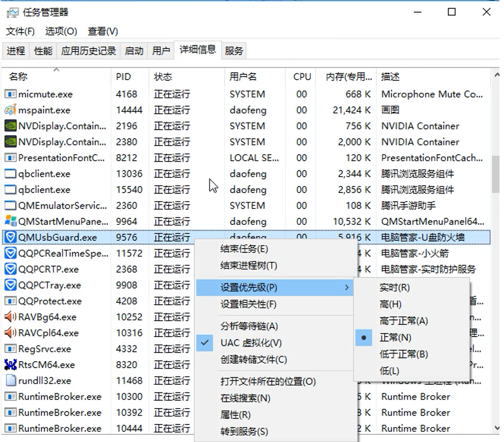Click the PresentationFontC... process icon
Image resolution: width=504 pixels, height=442 pixels.
click(10, 158)
